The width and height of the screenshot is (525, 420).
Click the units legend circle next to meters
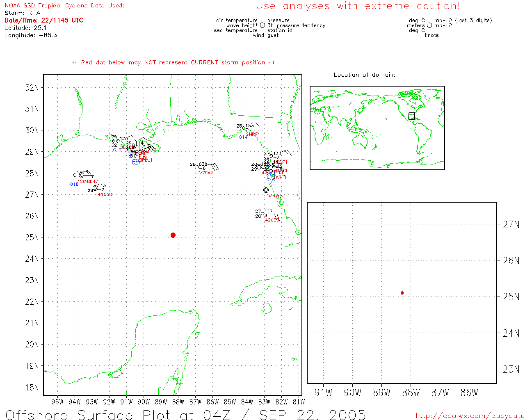tap(429, 25)
